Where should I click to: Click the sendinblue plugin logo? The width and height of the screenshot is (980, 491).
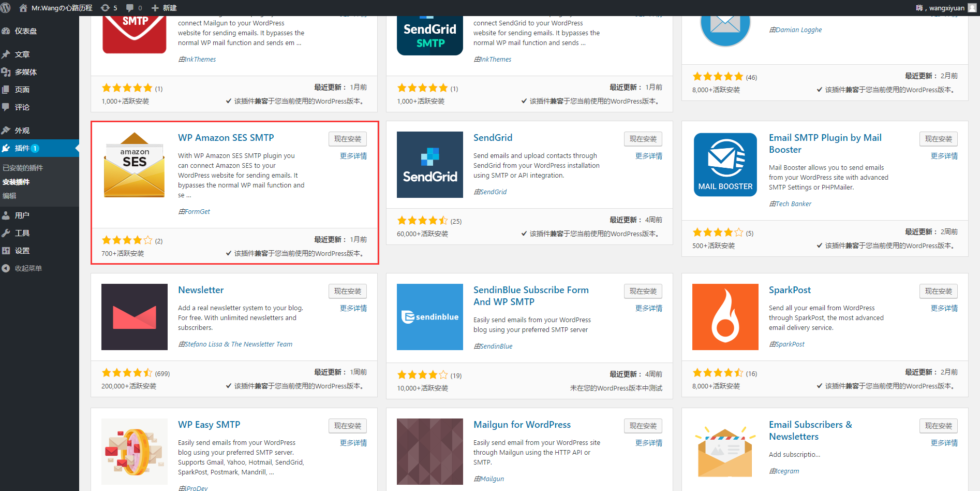429,317
